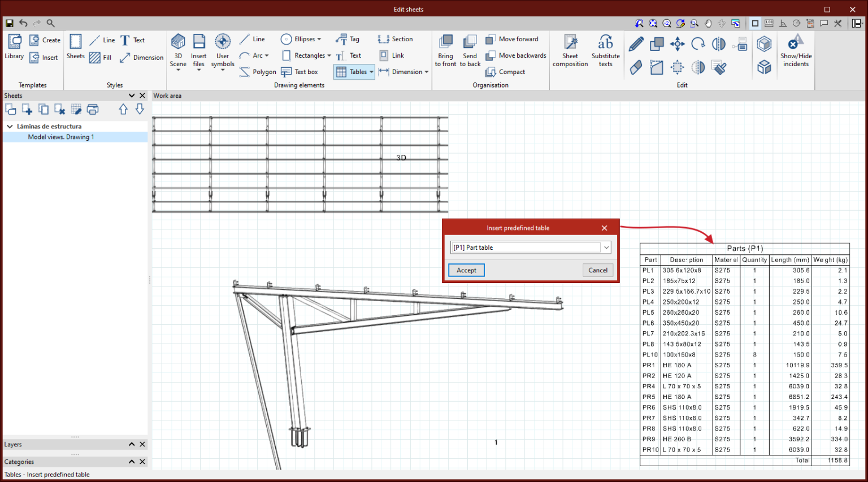Image resolution: width=868 pixels, height=482 pixels.
Task: Print sheets using the Sheets panel printer icon
Action: click(x=93, y=109)
